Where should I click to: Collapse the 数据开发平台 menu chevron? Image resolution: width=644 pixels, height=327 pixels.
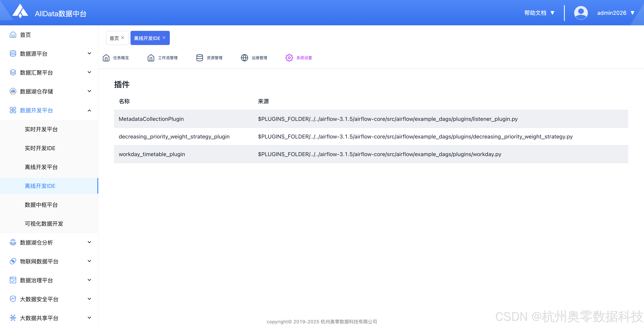(89, 110)
